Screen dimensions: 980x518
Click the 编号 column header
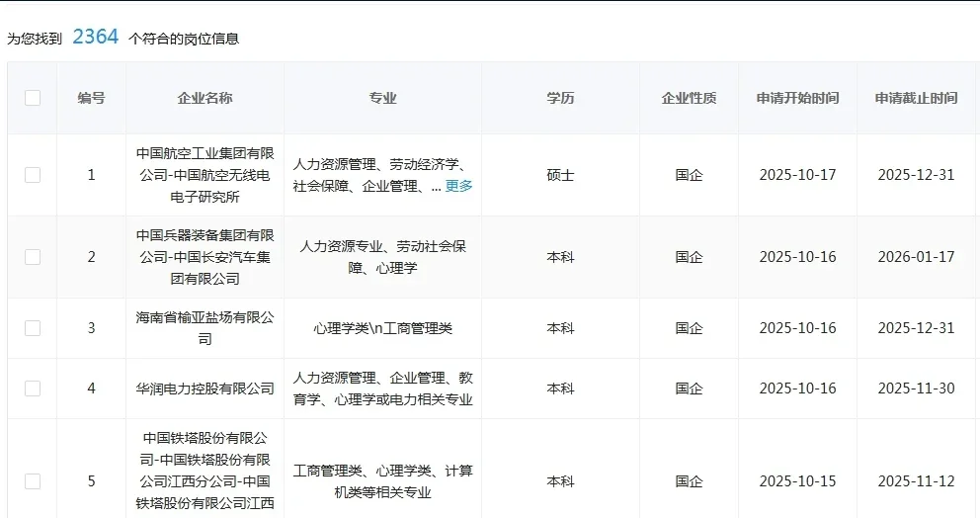[x=91, y=98]
